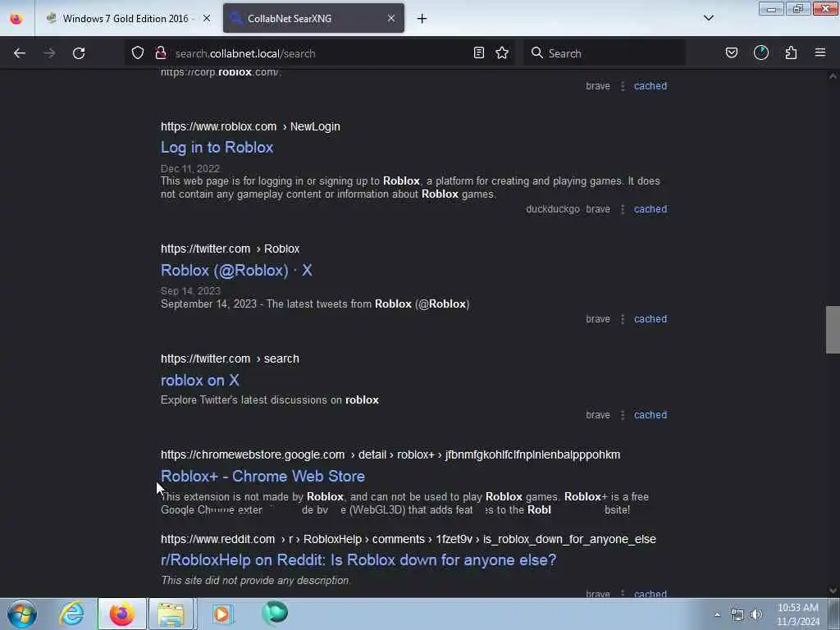Open cached link for roblox on X

(651, 414)
